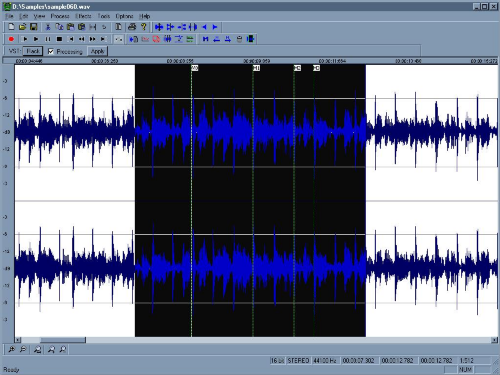Open help with the yellow question mark icon
Image resolution: width=500 pixels, height=375 pixels.
tap(144, 27)
